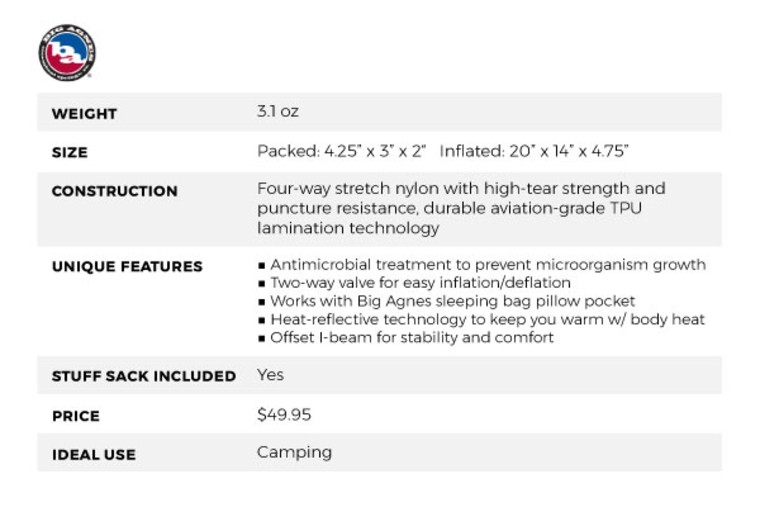Screen dimensions: 760x507
Task: Click the IDEAL USE row label
Action: (93, 454)
